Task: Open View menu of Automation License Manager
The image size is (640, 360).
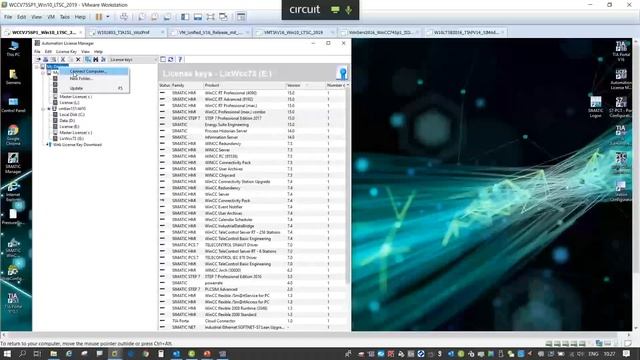Action: tap(85, 52)
